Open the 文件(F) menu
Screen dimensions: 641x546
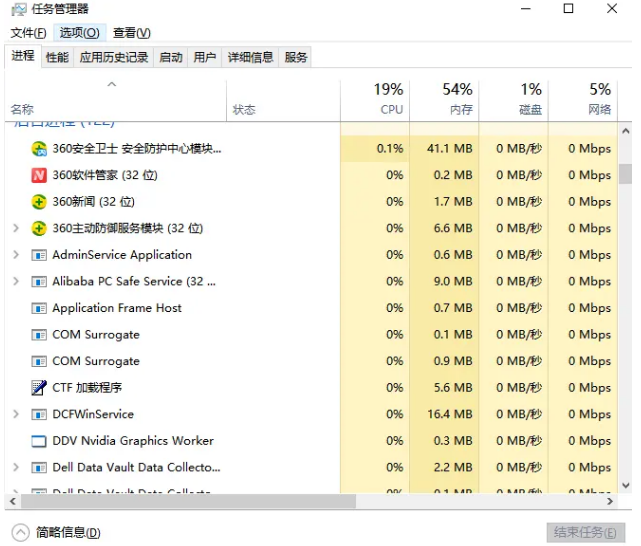point(28,33)
